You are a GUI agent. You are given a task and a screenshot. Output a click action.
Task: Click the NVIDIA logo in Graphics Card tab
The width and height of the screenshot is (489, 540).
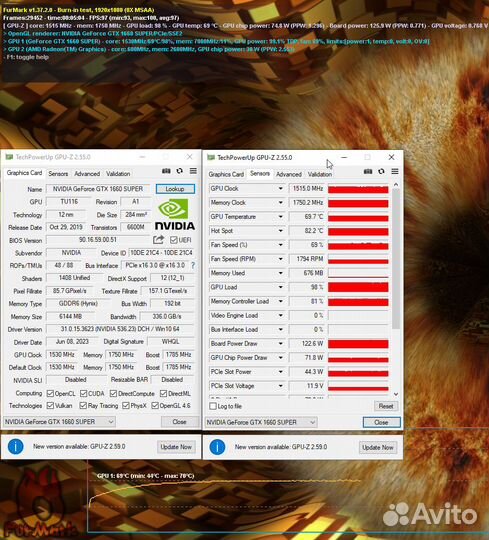[x=175, y=215]
